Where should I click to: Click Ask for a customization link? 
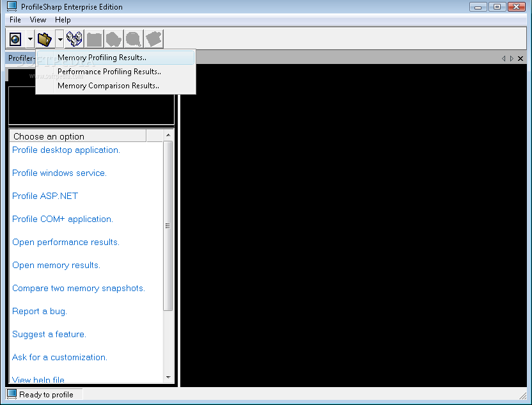59,357
